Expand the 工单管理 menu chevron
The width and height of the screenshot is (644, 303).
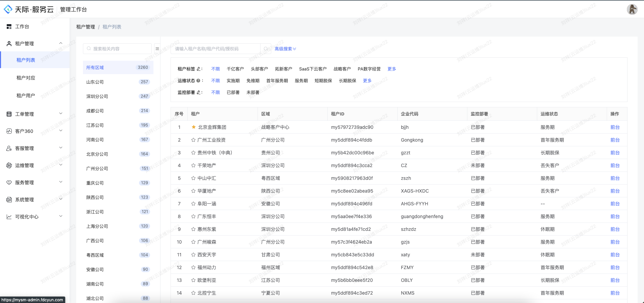tap(61, 114)
